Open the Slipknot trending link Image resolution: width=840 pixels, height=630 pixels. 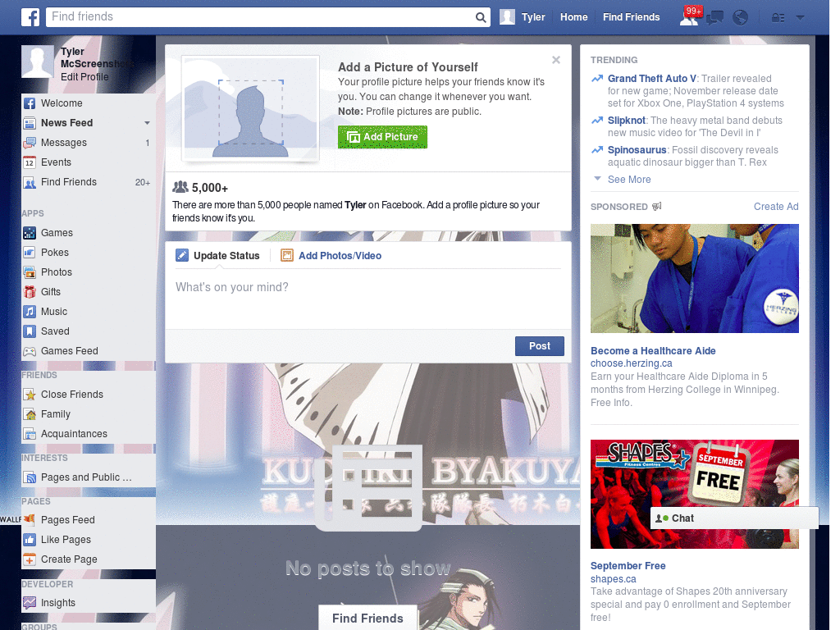(626, 121)
